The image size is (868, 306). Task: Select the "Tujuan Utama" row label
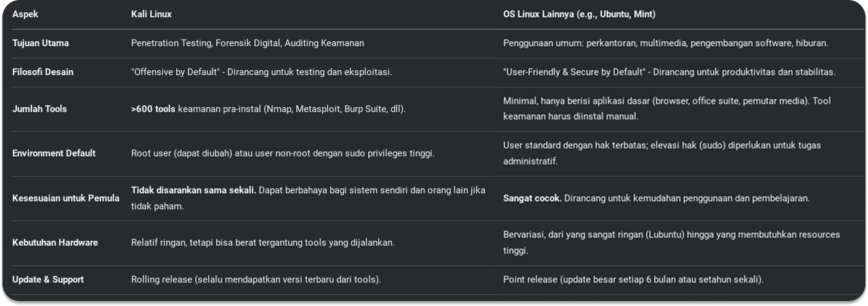tap(41, 43)
